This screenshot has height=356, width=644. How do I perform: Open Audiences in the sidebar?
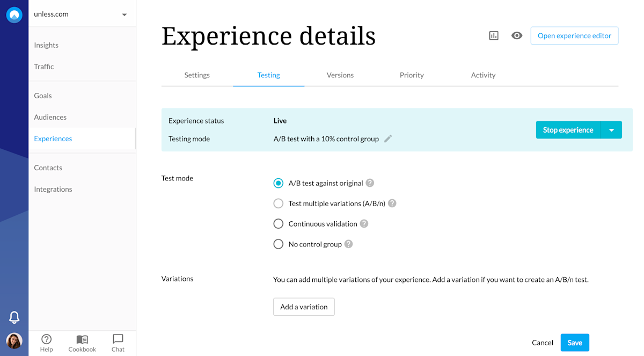pos(50,117)
